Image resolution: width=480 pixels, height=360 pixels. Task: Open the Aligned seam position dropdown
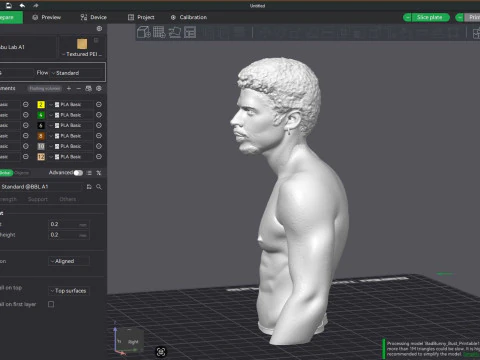69,261
